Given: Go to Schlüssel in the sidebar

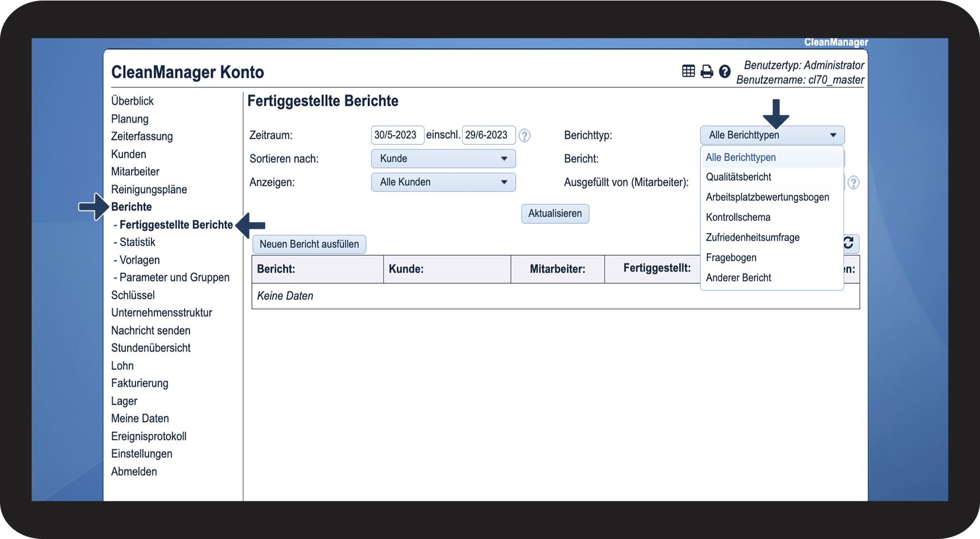Looking at the screenshot, I should click(x=133, y=295).
